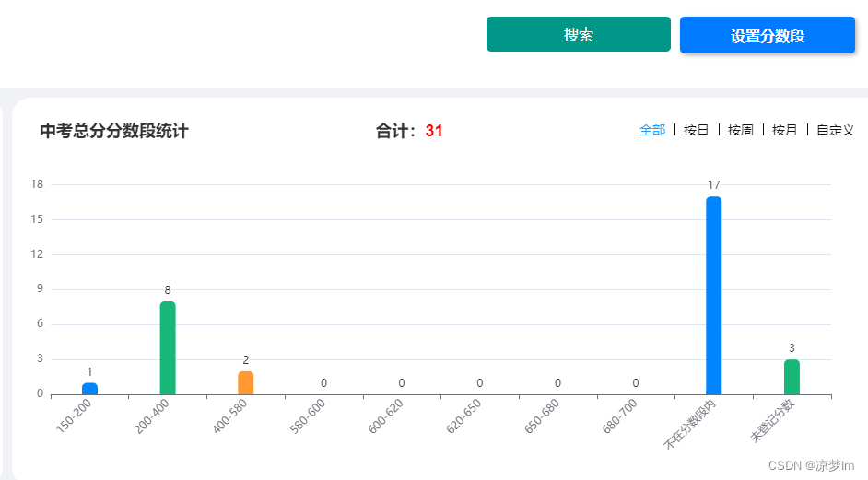Choose the 自定义 custom range filter

coord(836,130)
